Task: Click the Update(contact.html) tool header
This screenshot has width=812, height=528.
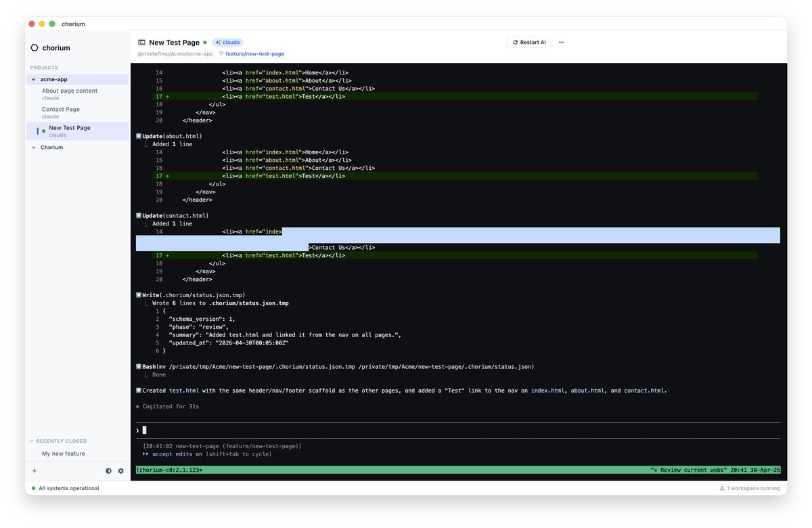Action: [175, 215]
